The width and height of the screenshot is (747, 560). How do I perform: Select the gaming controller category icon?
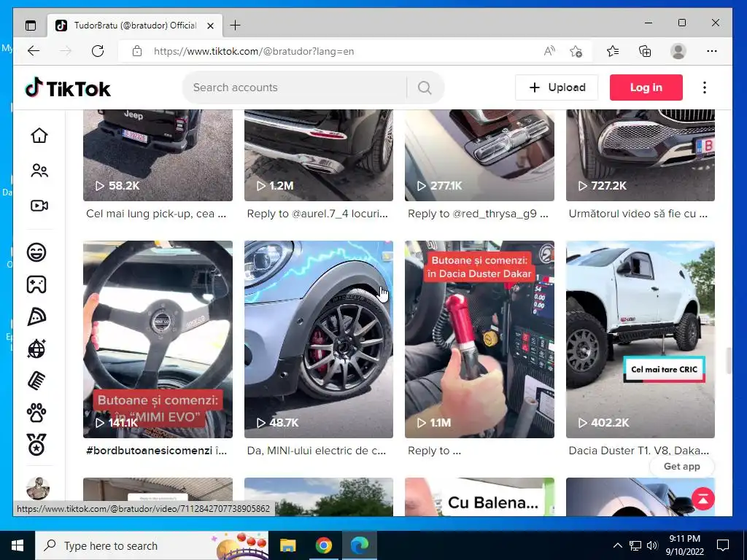point(36,284)
